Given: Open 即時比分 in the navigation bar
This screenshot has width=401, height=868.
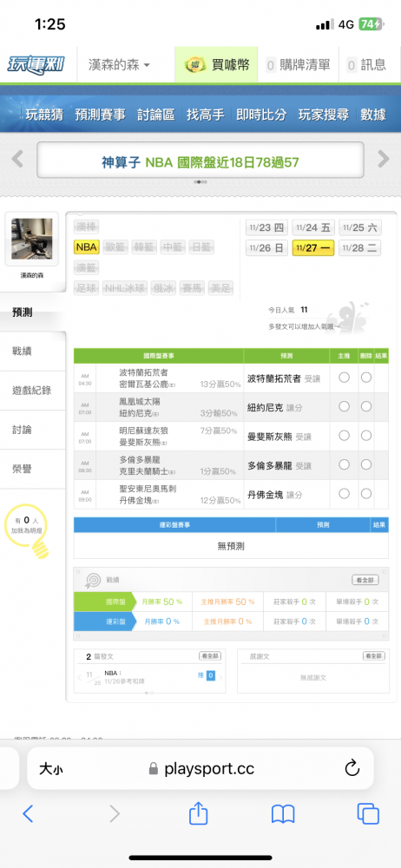Looking at the screenshot, I should 261,115.
